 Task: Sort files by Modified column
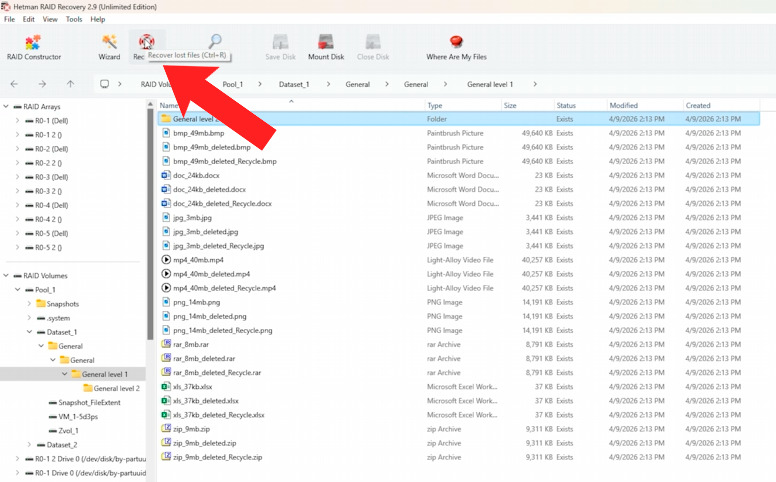pos(644,105)
